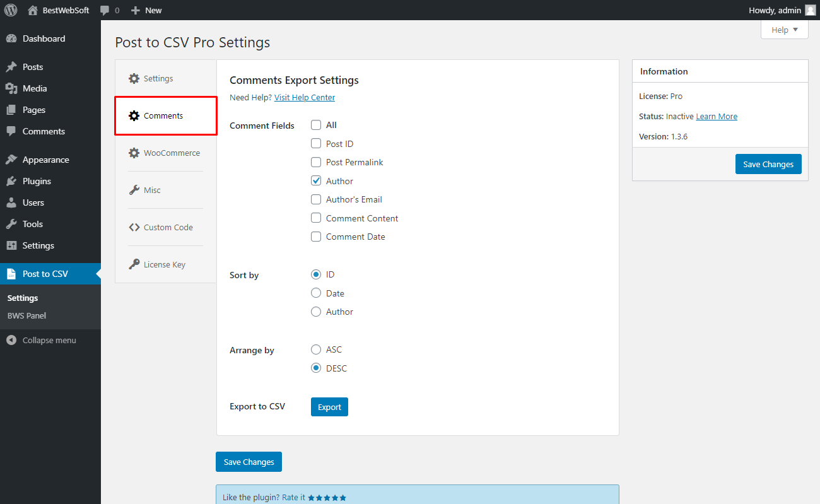Click the Plugins plug icon
Screen dimensions: 820x504
(11, 181)
